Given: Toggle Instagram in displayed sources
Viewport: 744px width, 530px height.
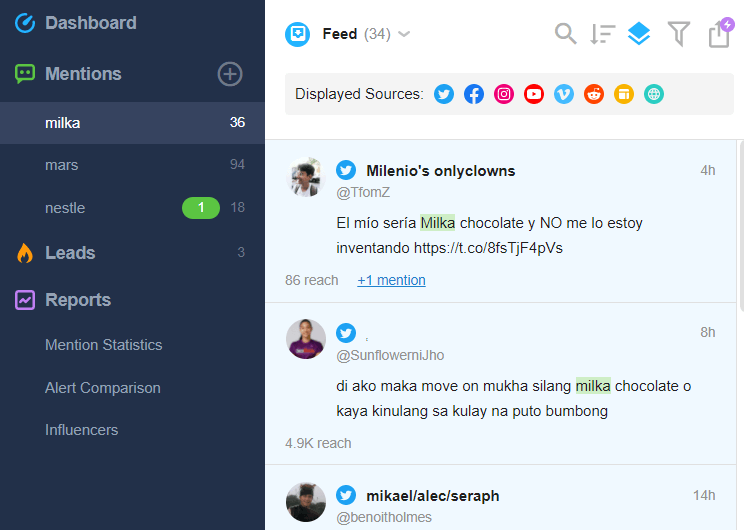Looking at the screenshot, I should point(504,94).
